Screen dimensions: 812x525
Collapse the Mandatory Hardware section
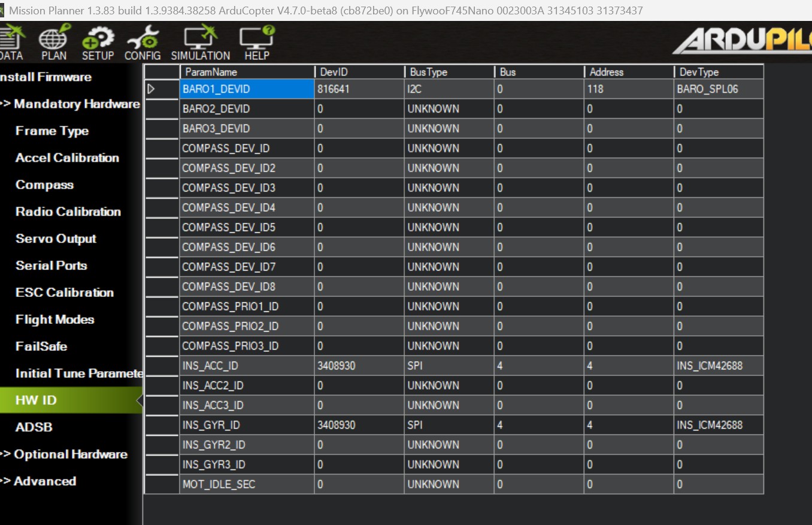tap(70, 104)
